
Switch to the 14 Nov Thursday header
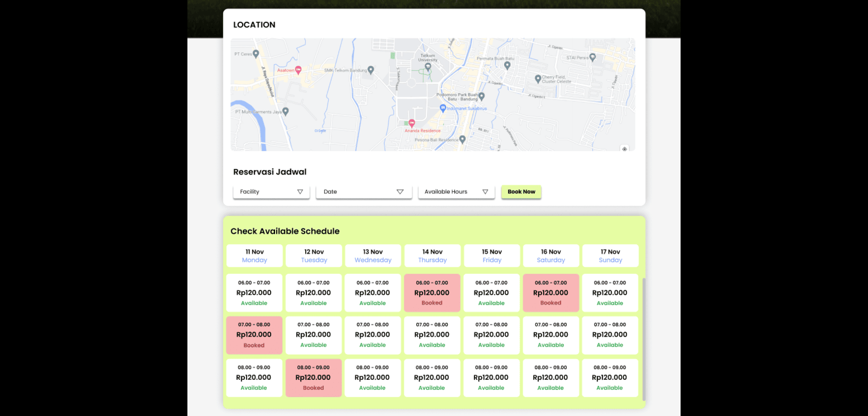432,256
